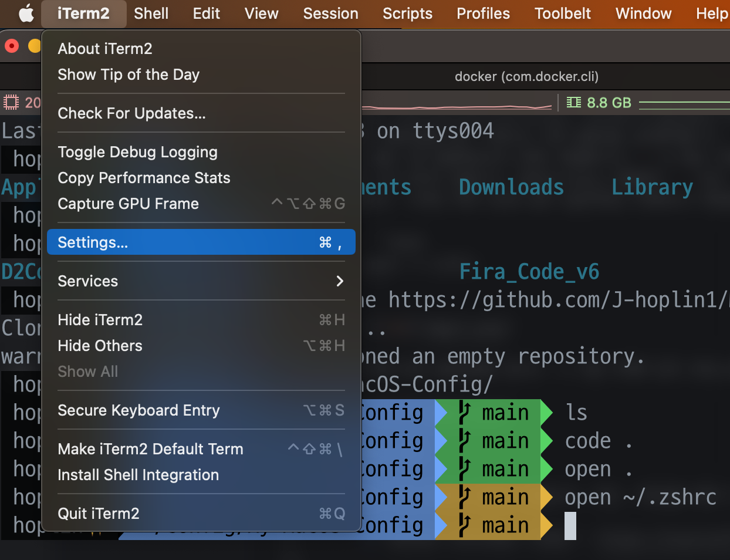This screenshot has height=560, width=730.
Task: Click git branch icon on 'code .' line
Action: pyautogui.click(x=464, y=441)
